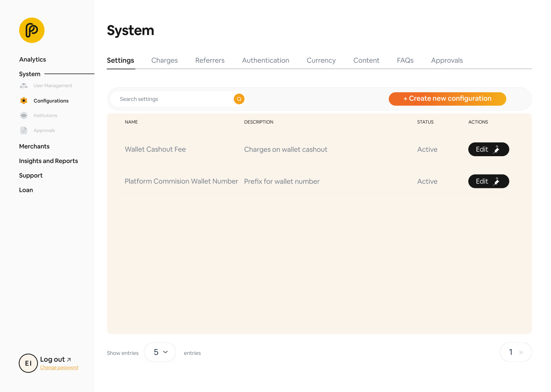The height and width of the screenshot is (392, 551).
Task: Click Log out link
Action: (55, 359)
